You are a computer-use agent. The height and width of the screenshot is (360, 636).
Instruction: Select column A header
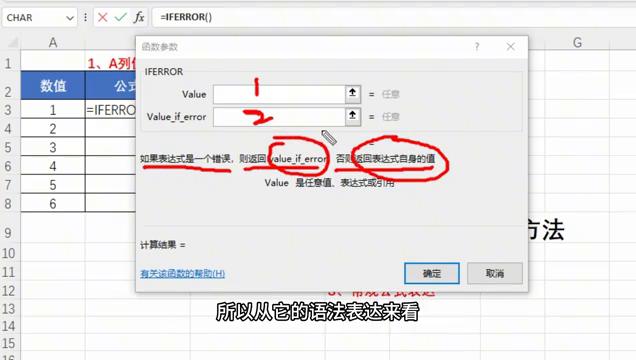point(53,43)
